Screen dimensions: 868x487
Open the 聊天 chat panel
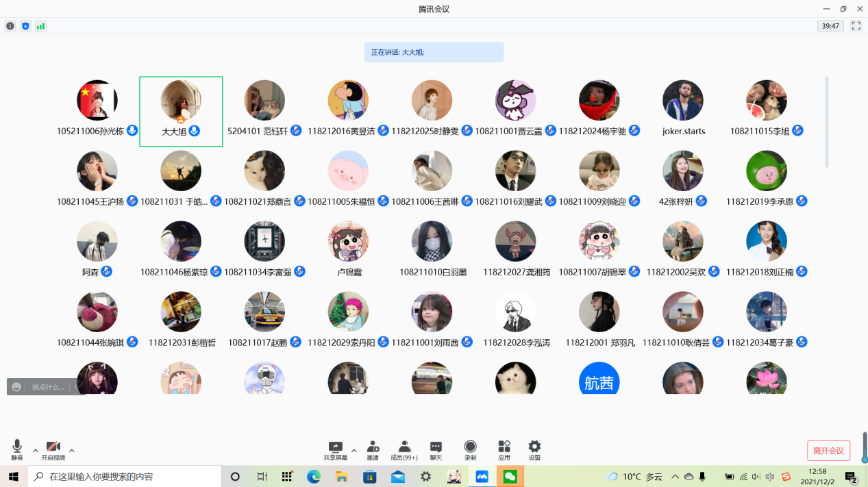point(436,449)
